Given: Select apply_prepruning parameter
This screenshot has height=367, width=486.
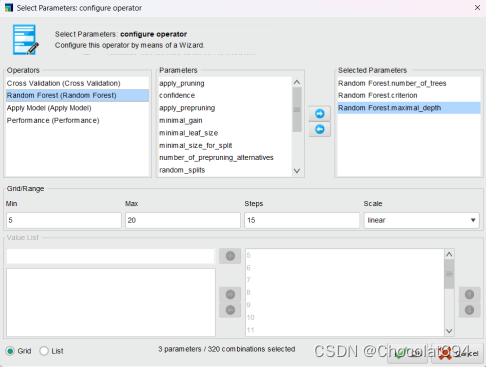Looking at the screenshot, I should pos(225,108).
